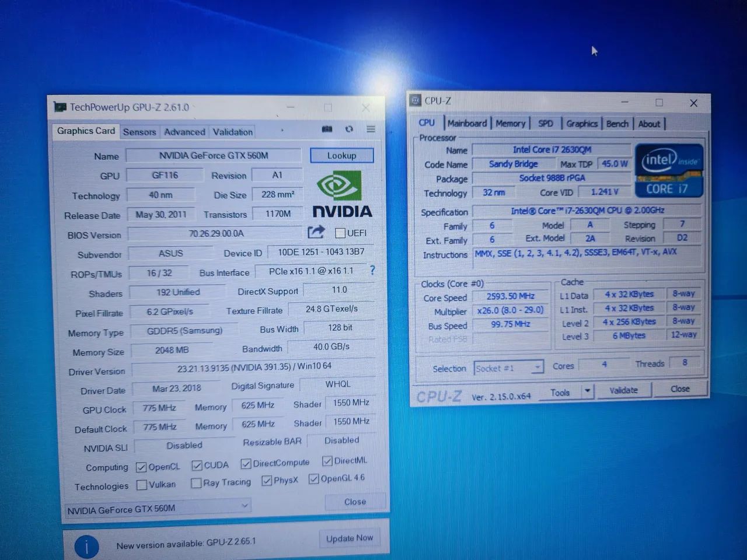The height and width of the screenshot is (560, 747).
Task: Select the CPU tab in CPU-Z
Action: 427,123
